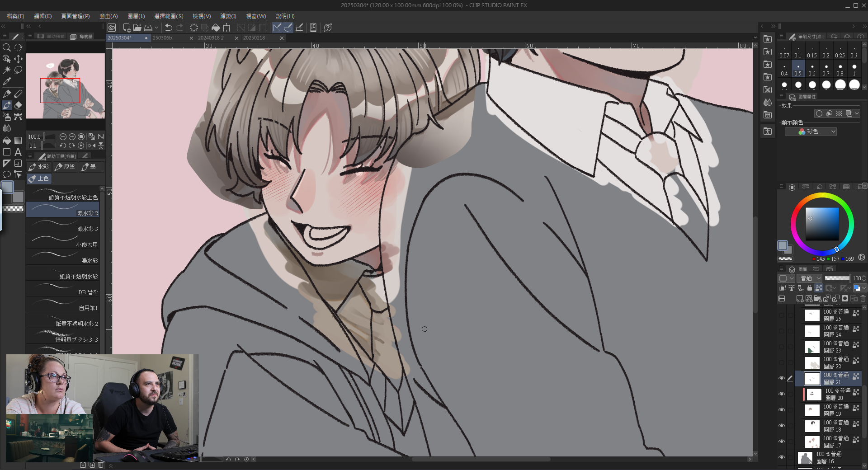This screenshot has width=868, height=470.
Task: Select the Object operation cube tool
Action: (6, 59)
